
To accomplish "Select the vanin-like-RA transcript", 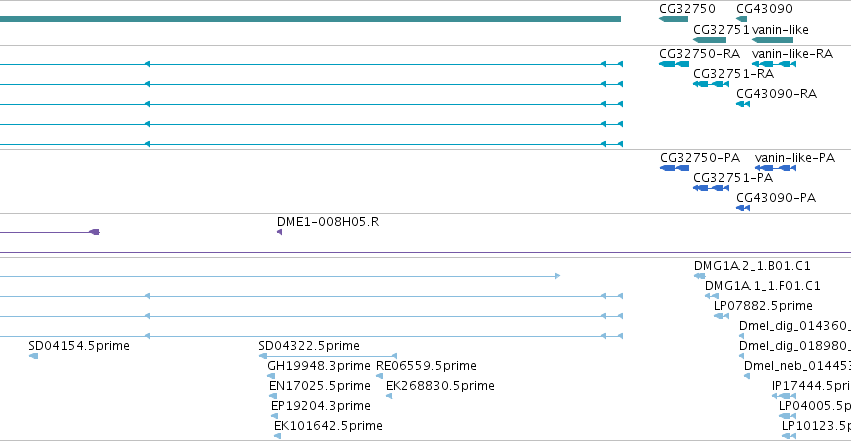I will [x=774, y=64].
